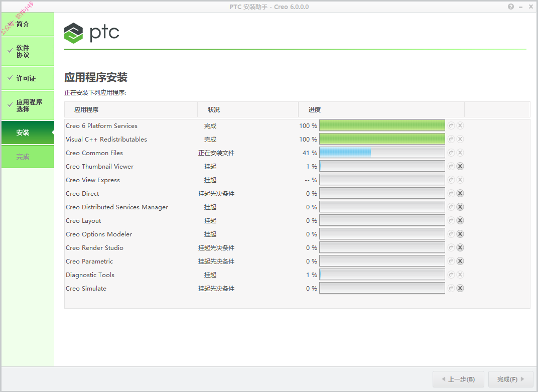Cancel Creo Distributed Services Manager installation
The height and width of the screenshot is (392, 538).
tap(460, 207)
